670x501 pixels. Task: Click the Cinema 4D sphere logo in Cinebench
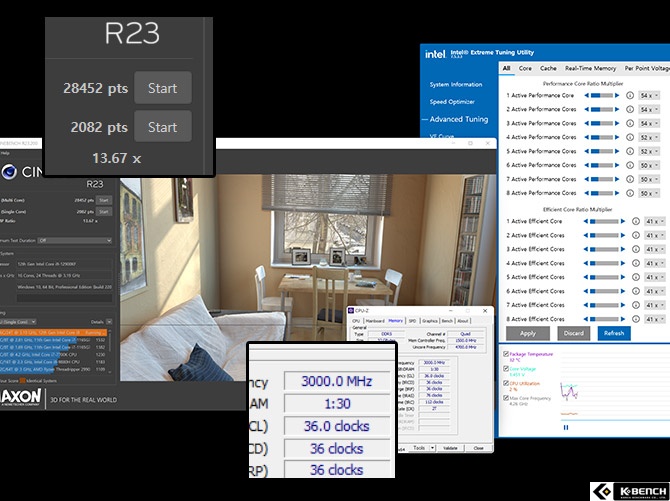point(9,172)
